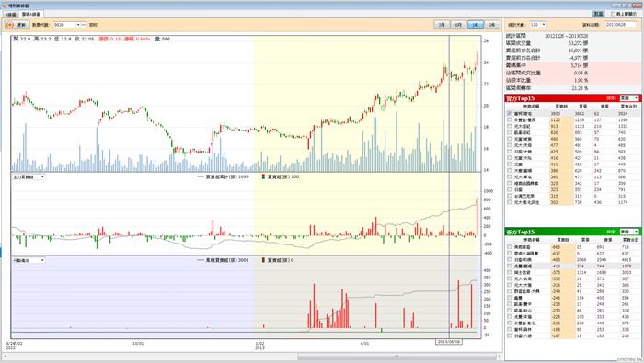Check the seller row with net -637
This screenshot has width=644, height=363.
coord(510,254)
